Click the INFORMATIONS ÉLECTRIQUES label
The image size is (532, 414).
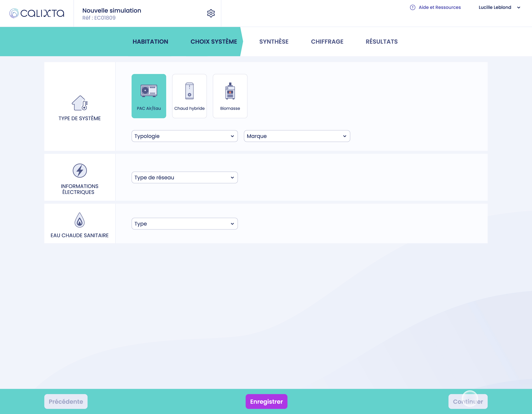click(80, 189)
